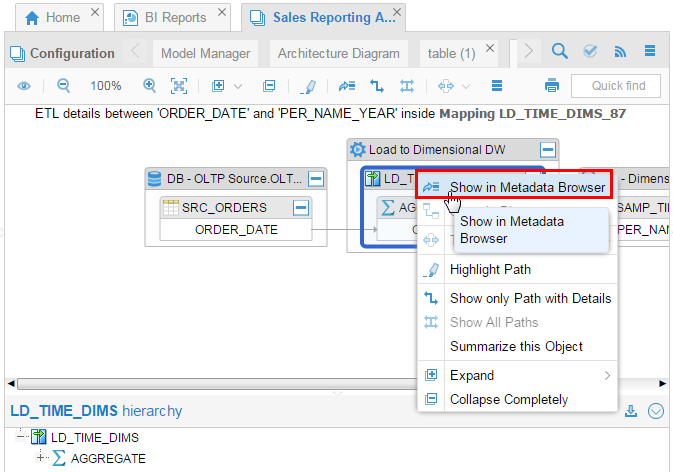The width and height of the screenshot is (673, 472).
Task: Click the fit to content icon
Action: (x=179, y=86)
